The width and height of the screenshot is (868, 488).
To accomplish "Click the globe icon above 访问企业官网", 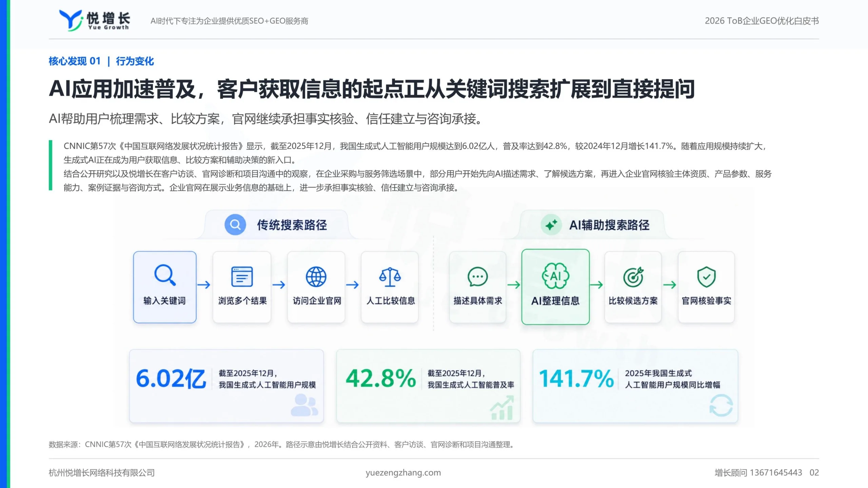I will (x=316, y=277).
